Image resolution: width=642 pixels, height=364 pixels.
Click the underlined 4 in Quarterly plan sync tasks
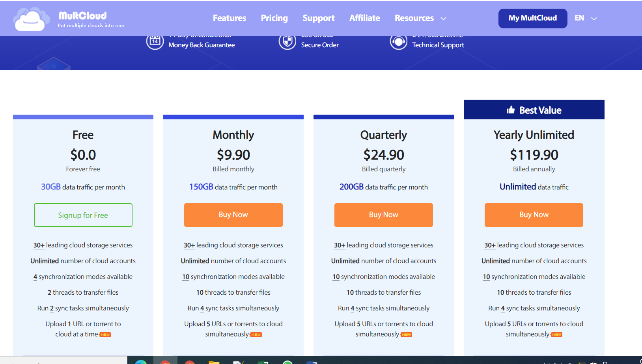pyautogui.click(x=353, y=308)
